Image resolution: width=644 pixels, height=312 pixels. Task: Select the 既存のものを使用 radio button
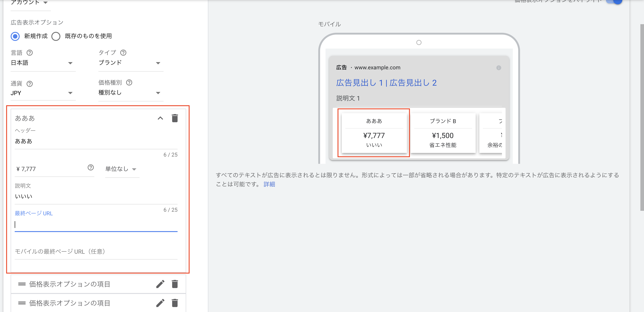(56, 36)
